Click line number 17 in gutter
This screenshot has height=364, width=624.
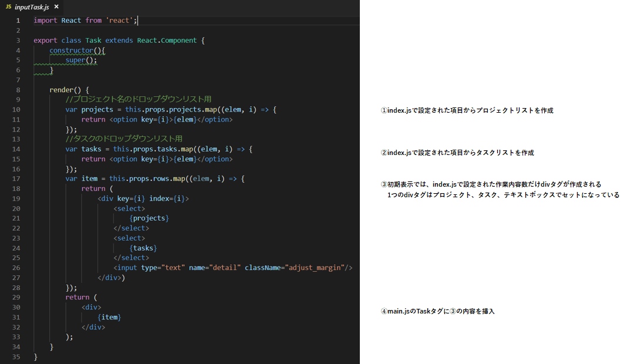tap(16, 179)
